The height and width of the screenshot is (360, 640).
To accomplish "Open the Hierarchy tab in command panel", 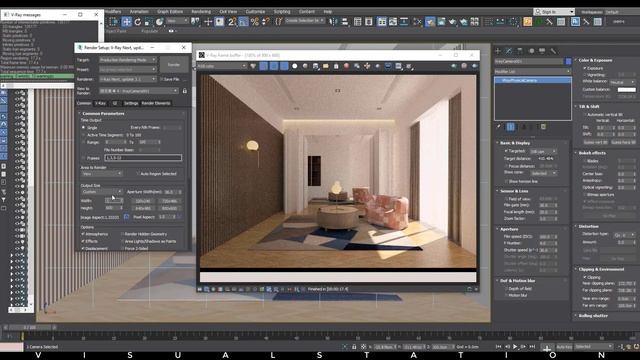I will coord(520,51).
